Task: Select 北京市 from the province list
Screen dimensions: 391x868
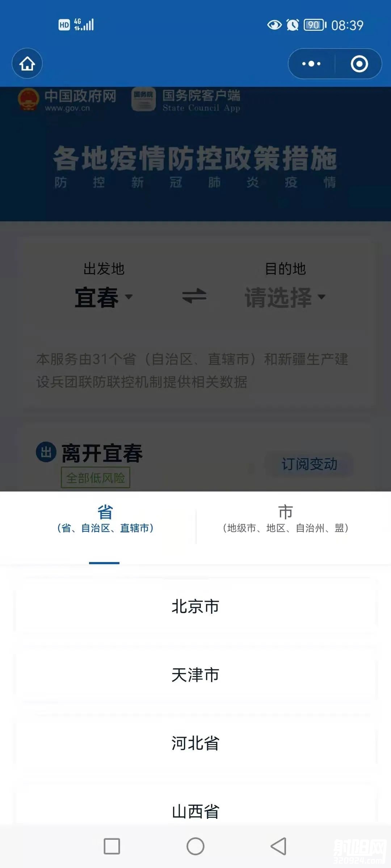Action: point(195,607)
